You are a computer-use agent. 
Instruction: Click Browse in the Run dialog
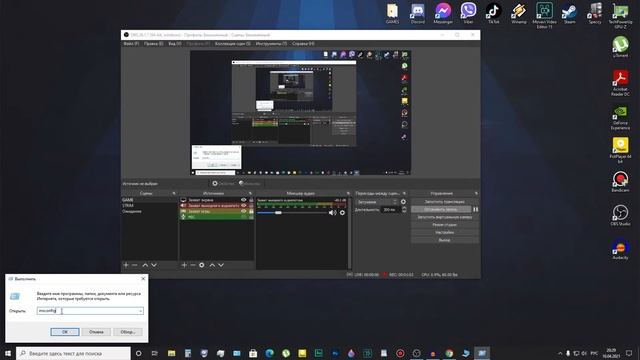[128, 332]
